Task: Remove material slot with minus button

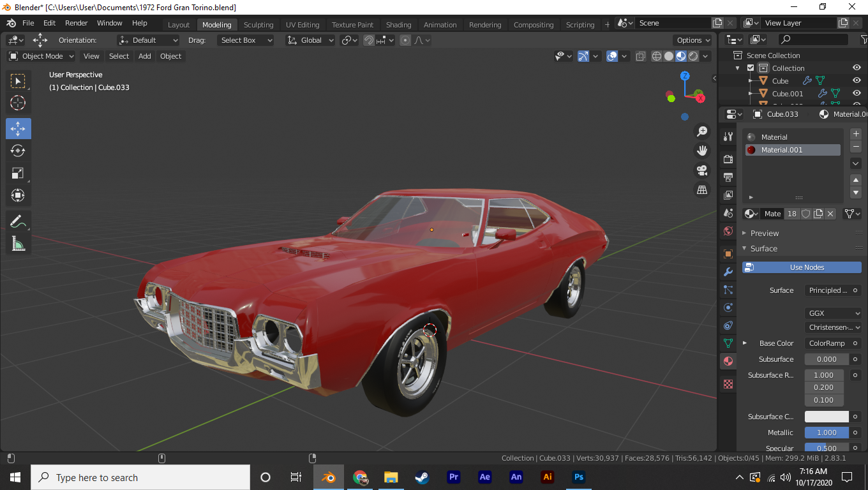Action: click(x=857, y=147)
